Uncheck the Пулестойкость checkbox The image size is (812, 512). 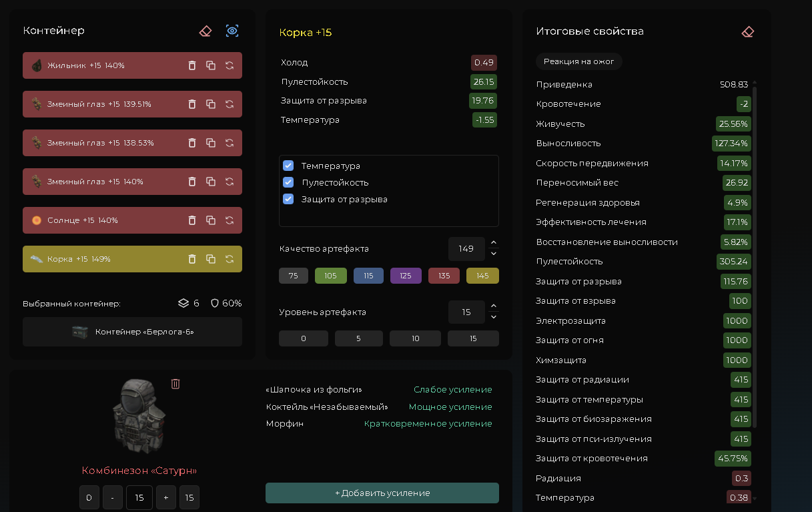click(288, 182)
